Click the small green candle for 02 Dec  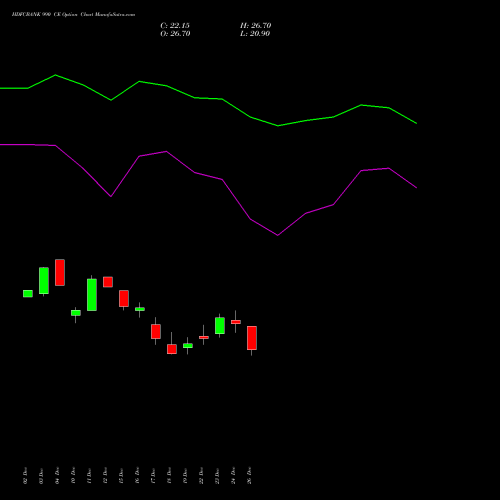tap(28, 294)
